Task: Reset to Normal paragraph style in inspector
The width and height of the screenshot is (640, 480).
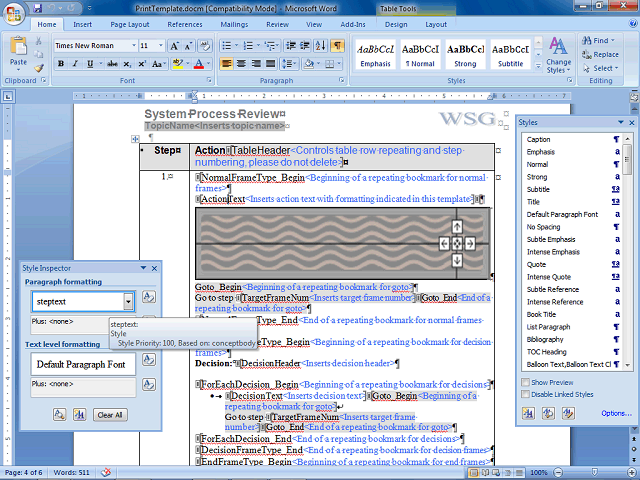Action: click(x=149, y=297)
